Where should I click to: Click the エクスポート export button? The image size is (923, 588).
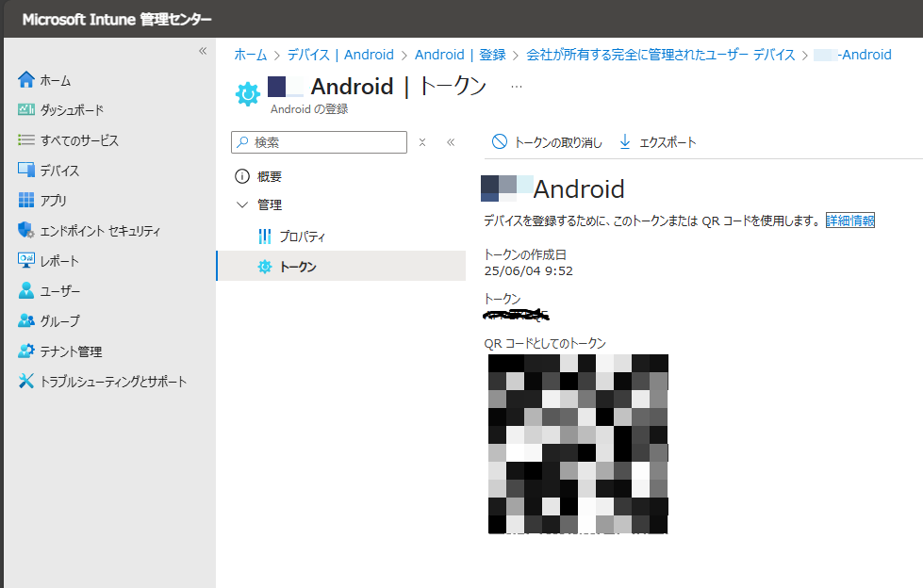pos(657,142)
